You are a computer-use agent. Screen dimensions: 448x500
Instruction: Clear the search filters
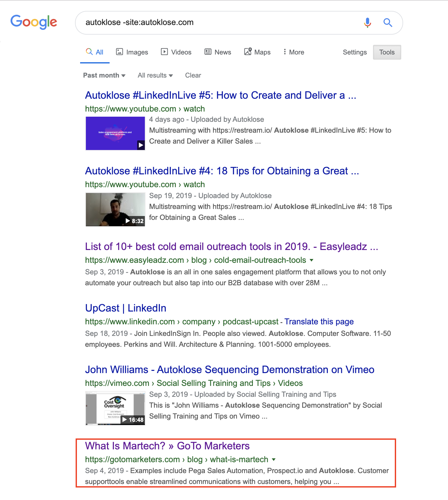click(x=193, y=75)
